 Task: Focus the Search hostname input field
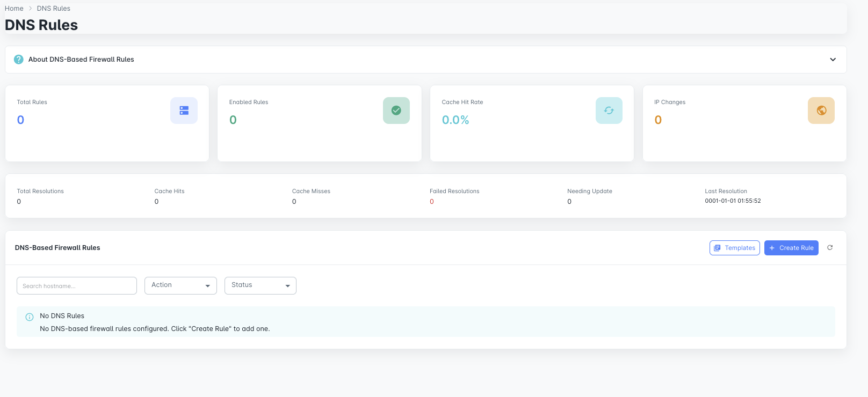[77, 286]
